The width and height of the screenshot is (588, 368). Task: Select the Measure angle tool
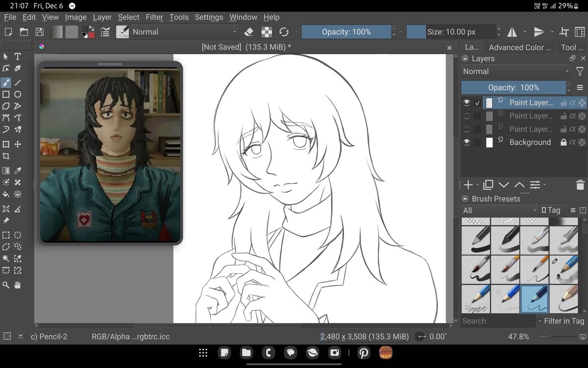[x=18, y=209]
